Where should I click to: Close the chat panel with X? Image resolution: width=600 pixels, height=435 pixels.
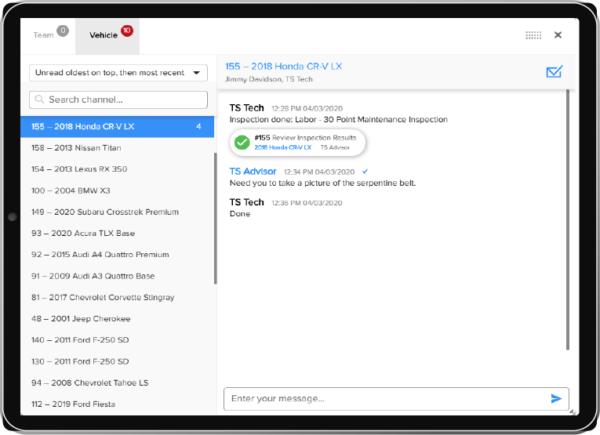coord(558,35)
